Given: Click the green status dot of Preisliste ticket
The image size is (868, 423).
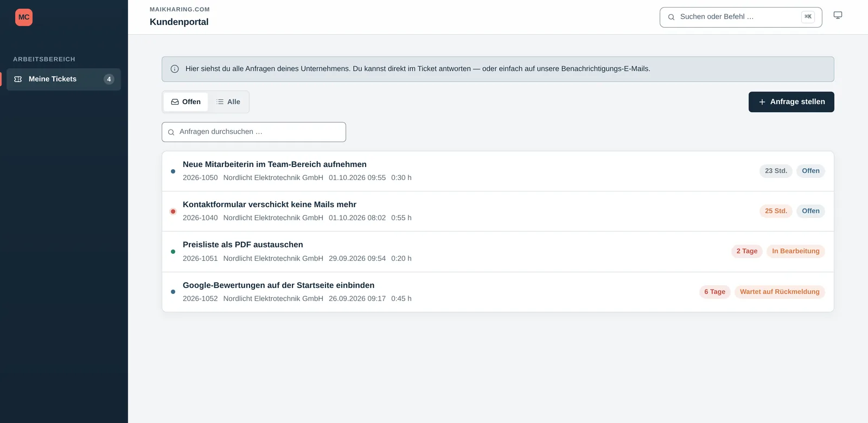Looking at the screenshot, I should [173, 252].
